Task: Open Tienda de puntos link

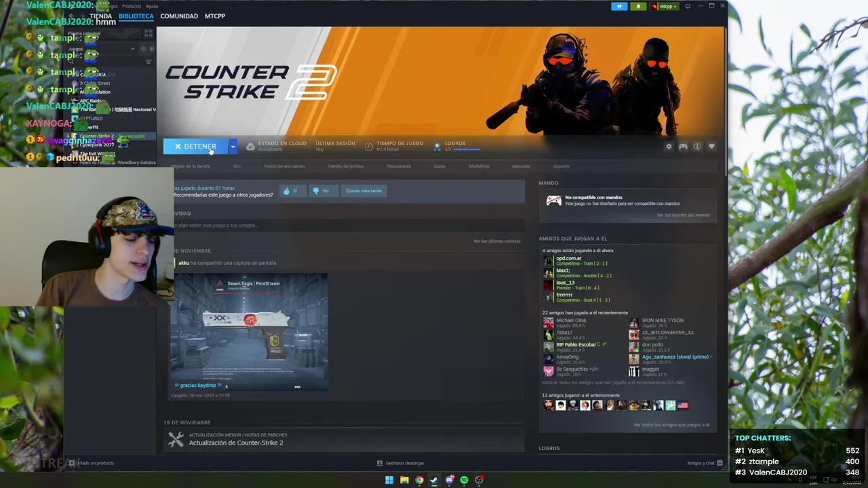Action: [346, 166]
